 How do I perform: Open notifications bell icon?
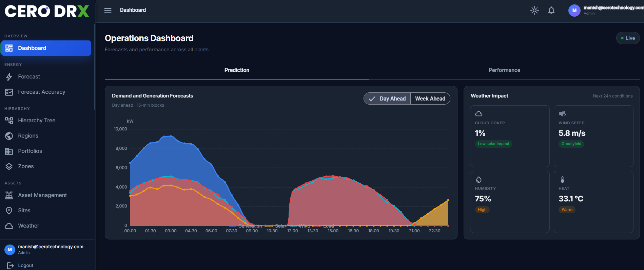(551, 10)
